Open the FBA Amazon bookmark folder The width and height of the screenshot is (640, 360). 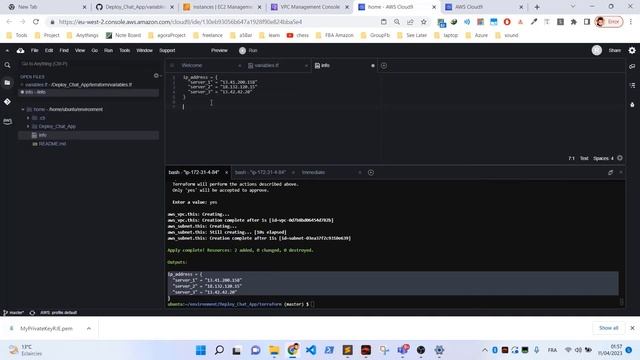pos(335,36)
